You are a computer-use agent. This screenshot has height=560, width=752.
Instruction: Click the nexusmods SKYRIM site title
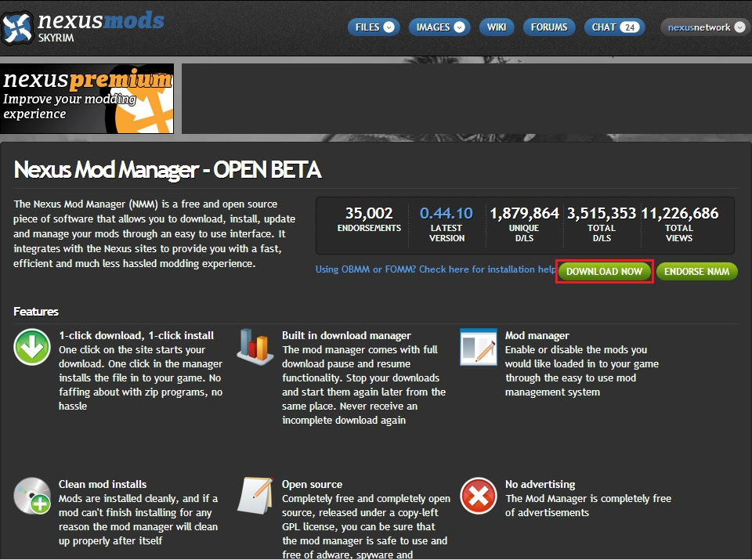click(x=101, y=27)
